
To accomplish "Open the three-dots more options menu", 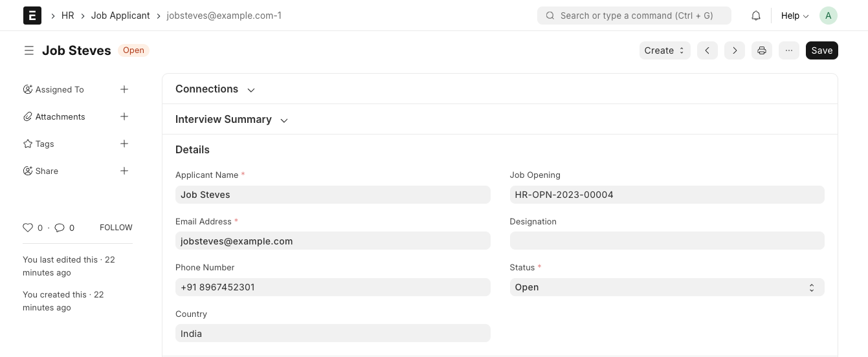I will tap(788, 50).
